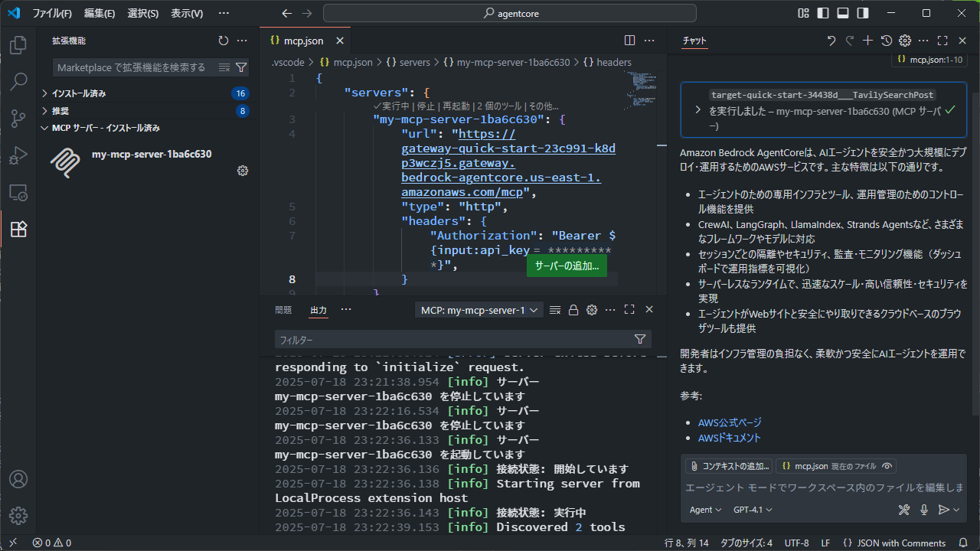This screenshot has width=980, height=551.
Task: Start voice chat with microphone
Action: click(x=924, y=510)
